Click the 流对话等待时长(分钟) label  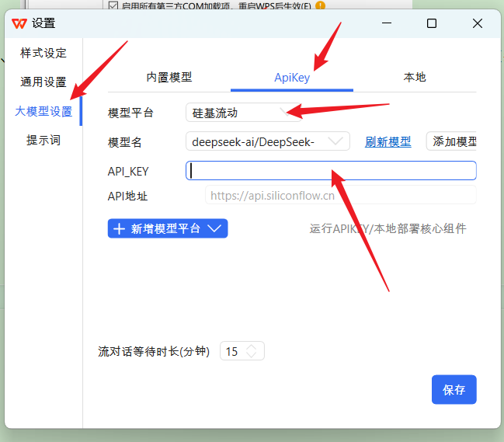click(154, 351)
